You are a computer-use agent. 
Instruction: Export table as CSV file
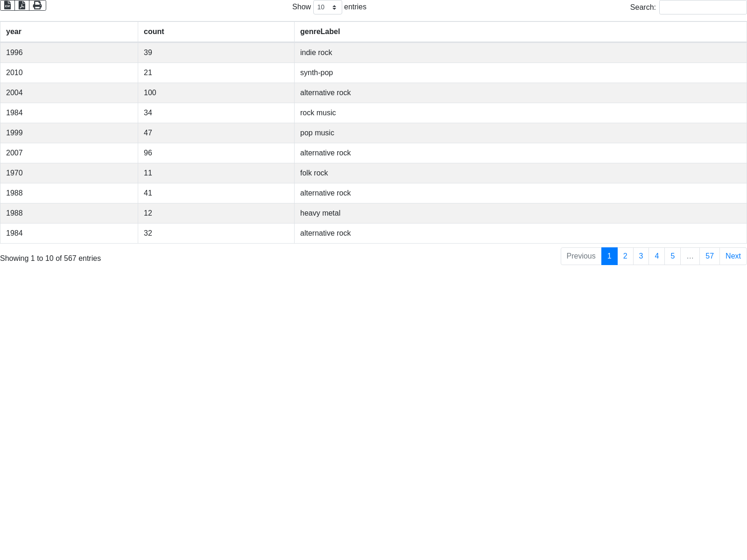click(x=7, y=5)
